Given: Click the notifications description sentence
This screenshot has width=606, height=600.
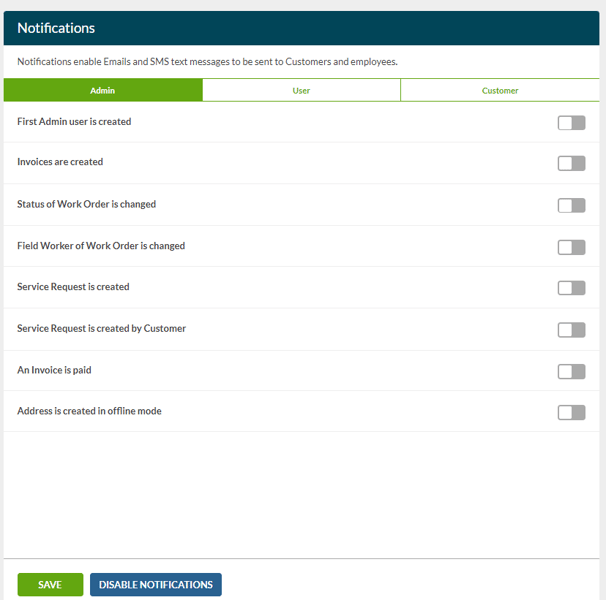Looking at the screenshot, I should pos(207,62).
